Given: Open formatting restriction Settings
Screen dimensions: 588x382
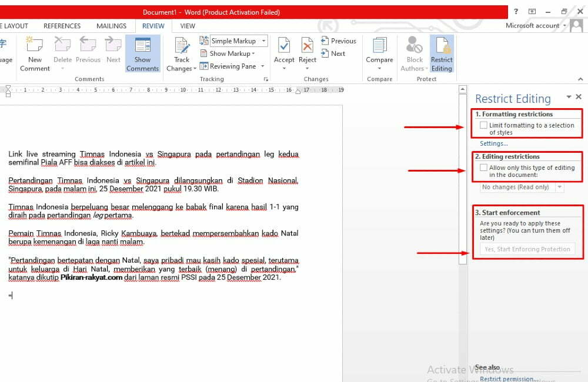Looking at the screenshot, I should 493,143.
